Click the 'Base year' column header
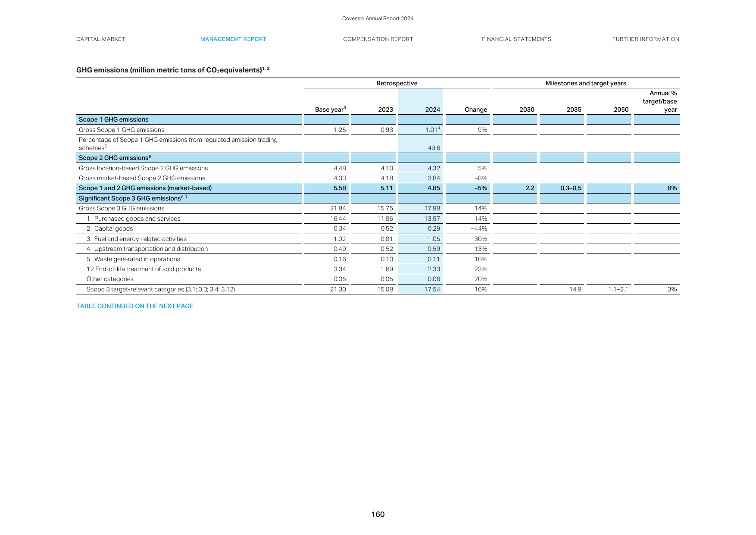756x535 pixels. tap(331, 110)
